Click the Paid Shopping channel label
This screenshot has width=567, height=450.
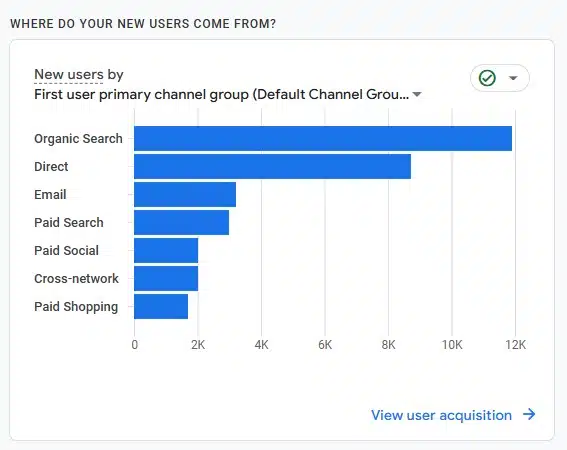click(x=76, y=307)
